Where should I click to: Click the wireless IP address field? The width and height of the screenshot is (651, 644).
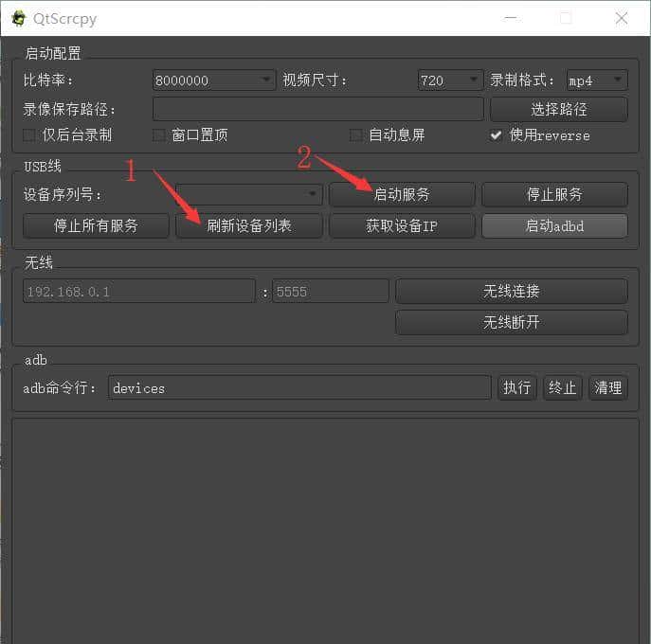point(138,292)
